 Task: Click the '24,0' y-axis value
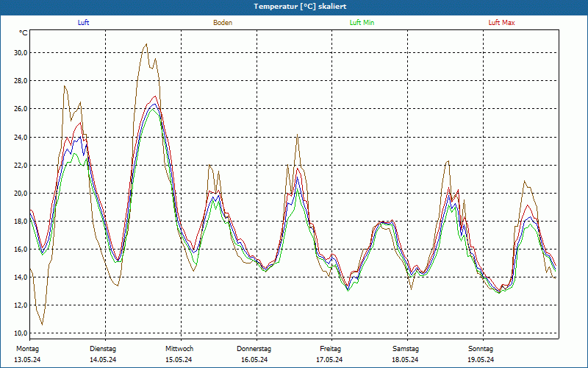(x=21, y=137)
